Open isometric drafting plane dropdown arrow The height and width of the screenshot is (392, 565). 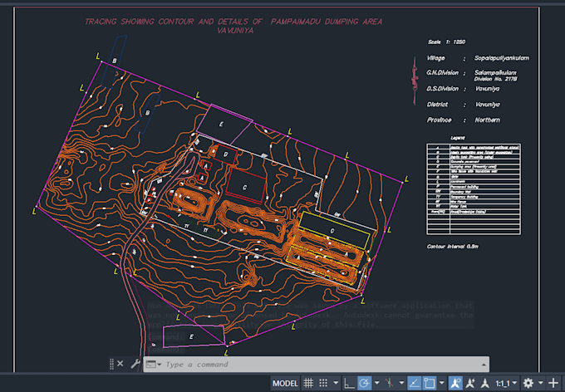click(401, 384)
